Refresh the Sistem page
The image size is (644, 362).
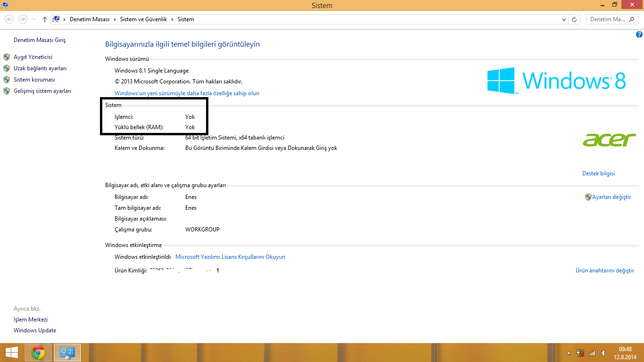[x=574, y=20]
